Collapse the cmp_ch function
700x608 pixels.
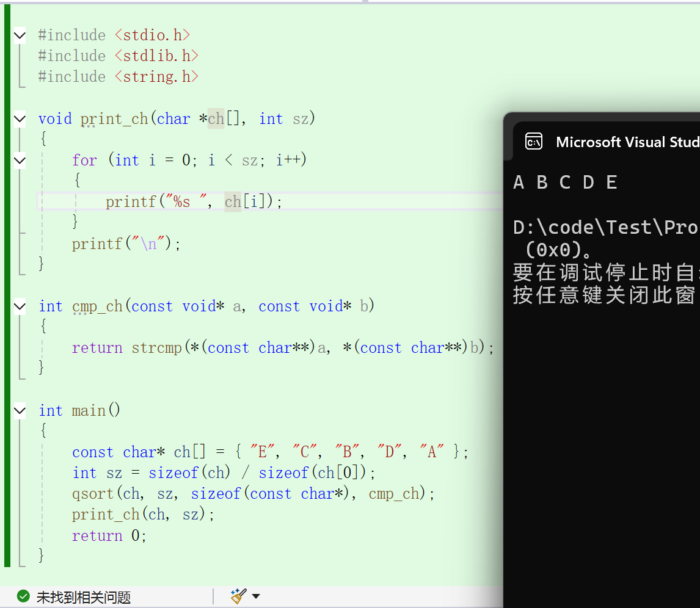[x=20, y=306]
